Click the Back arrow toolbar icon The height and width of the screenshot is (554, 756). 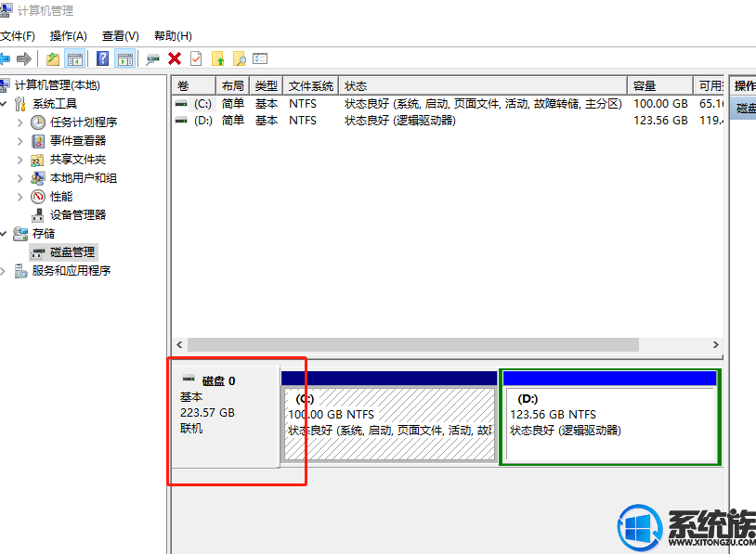(5, 59)
